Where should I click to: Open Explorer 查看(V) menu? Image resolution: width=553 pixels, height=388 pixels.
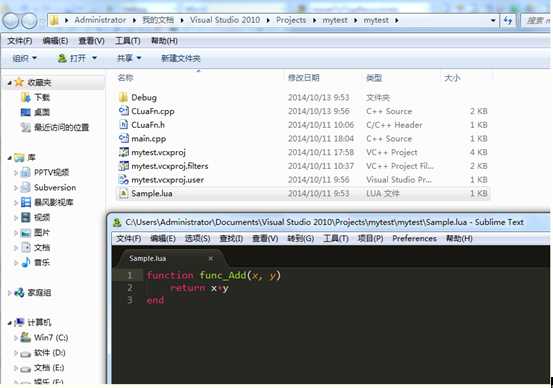pos(91,41)
